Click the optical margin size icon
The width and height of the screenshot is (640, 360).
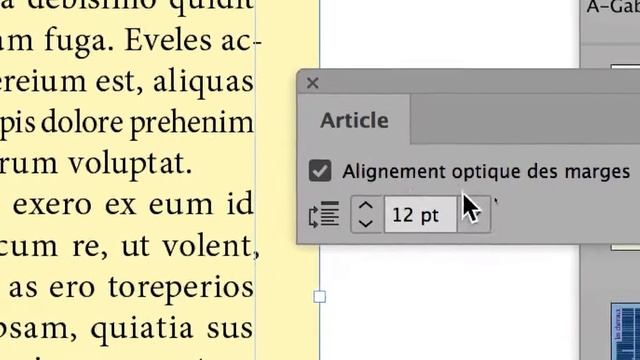point(324,214)
